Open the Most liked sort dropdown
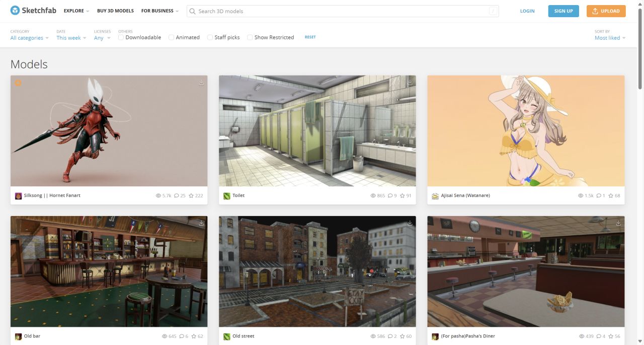The width and height of the screenshot is (644, 345). [x=610, y=38]
